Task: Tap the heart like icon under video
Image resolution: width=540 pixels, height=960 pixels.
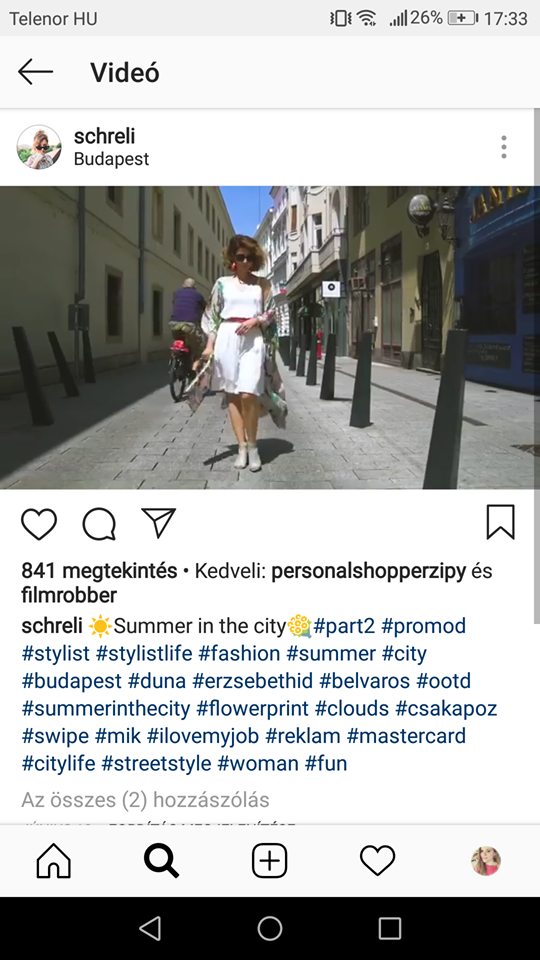Action: point(39,524)
